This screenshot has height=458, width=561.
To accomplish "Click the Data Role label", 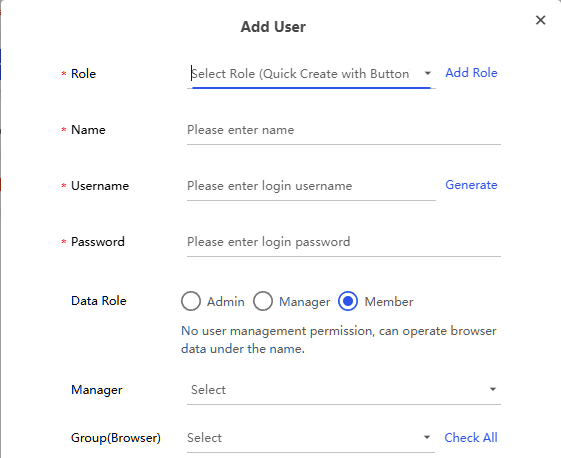I will coord(99,301).
